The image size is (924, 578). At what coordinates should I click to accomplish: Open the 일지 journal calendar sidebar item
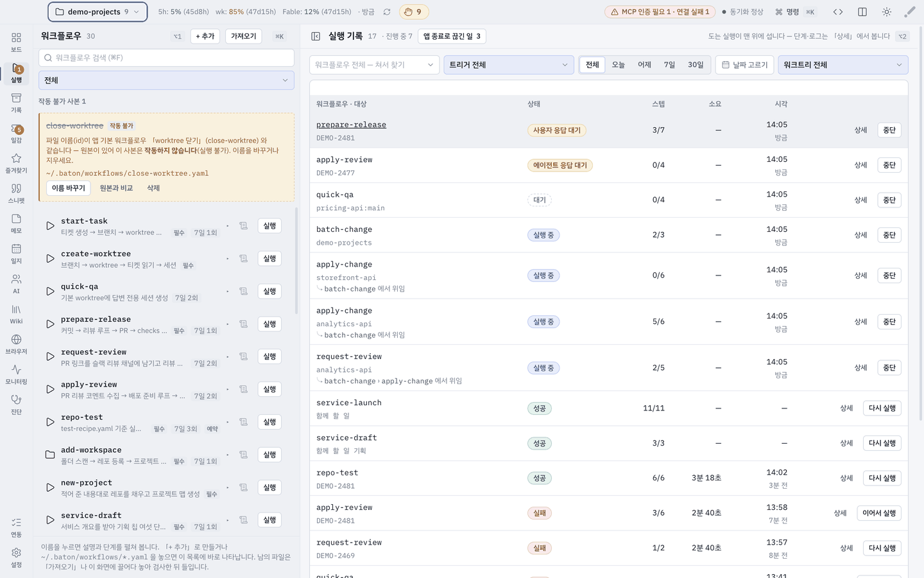tap(16, 254)
